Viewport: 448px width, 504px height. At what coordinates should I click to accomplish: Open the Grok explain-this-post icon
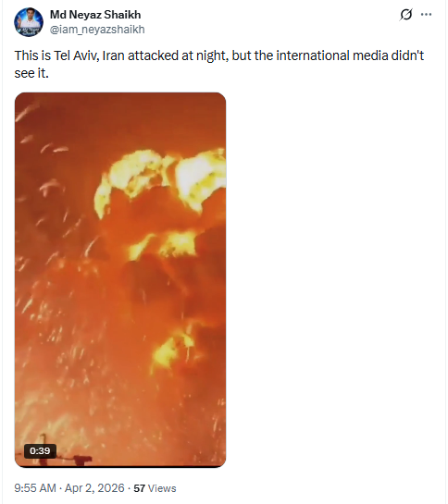[405, 15]
